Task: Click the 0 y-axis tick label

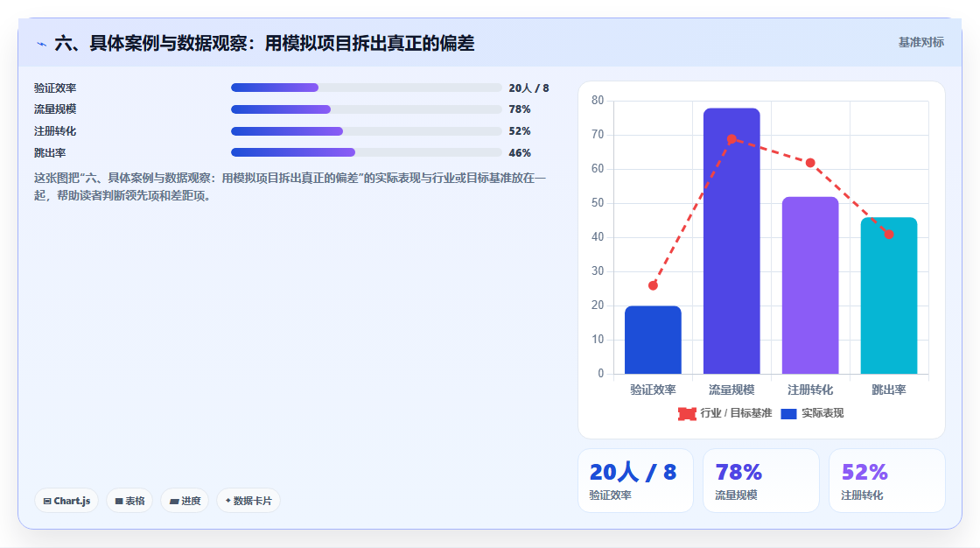Action: (x=600, y=374)
